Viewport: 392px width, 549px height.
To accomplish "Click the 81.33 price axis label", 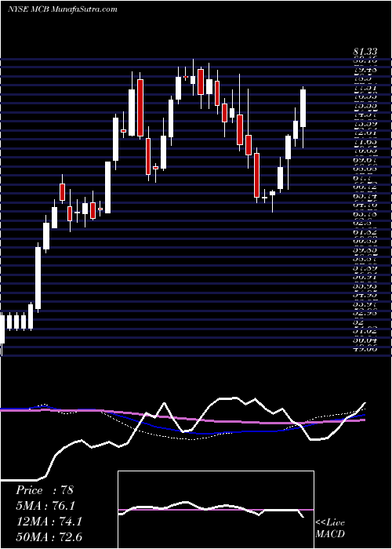I will click(x=365, y=53).
